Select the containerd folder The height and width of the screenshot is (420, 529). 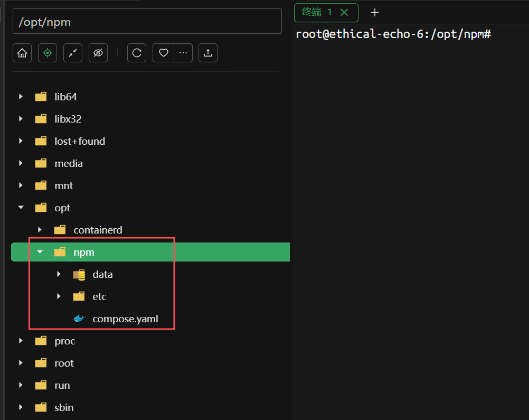[98, 230]
